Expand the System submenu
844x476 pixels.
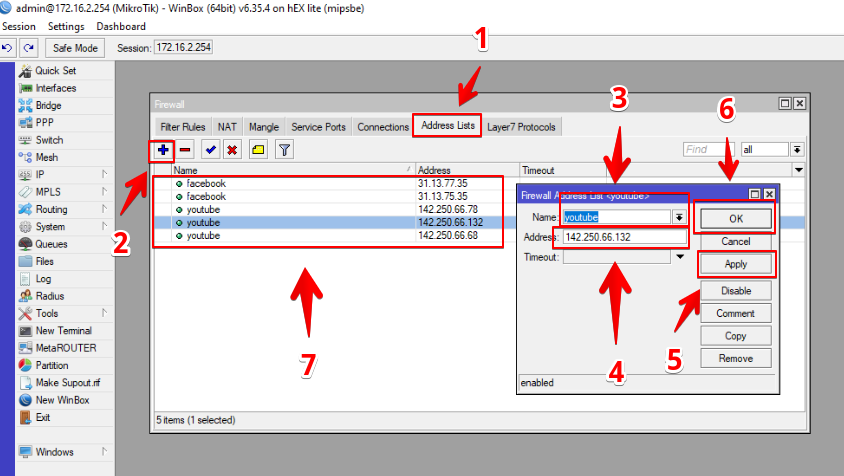point(104,227)
